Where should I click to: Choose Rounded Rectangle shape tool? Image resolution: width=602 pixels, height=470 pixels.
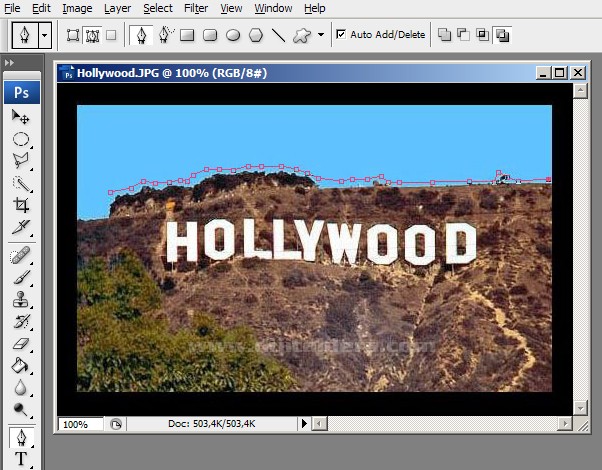210,35
